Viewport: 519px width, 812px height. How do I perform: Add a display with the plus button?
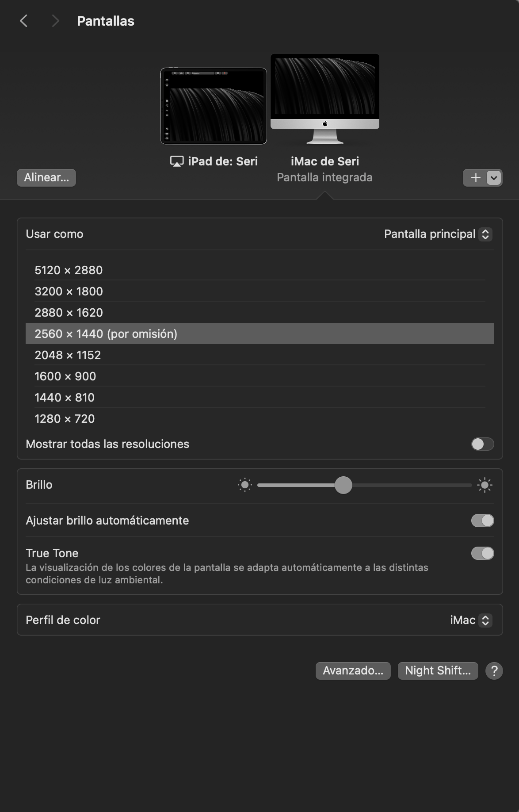coord(475,178)
